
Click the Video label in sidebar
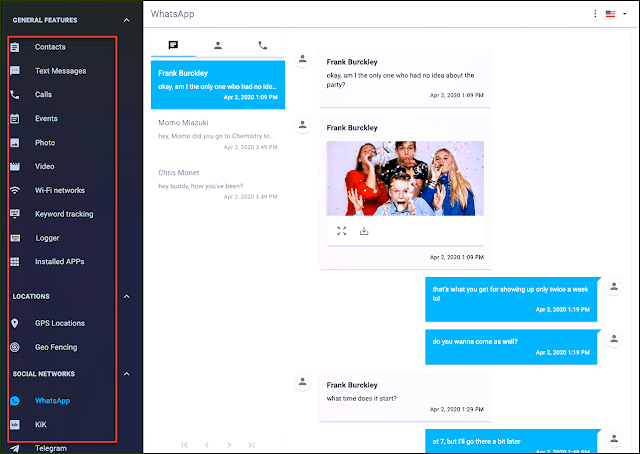pyautogui.click(x=44, y=167)
